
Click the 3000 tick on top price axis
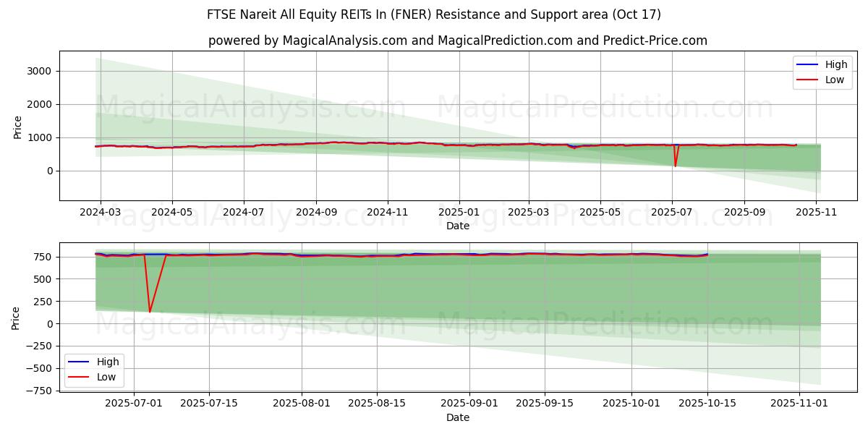[41, 71]
